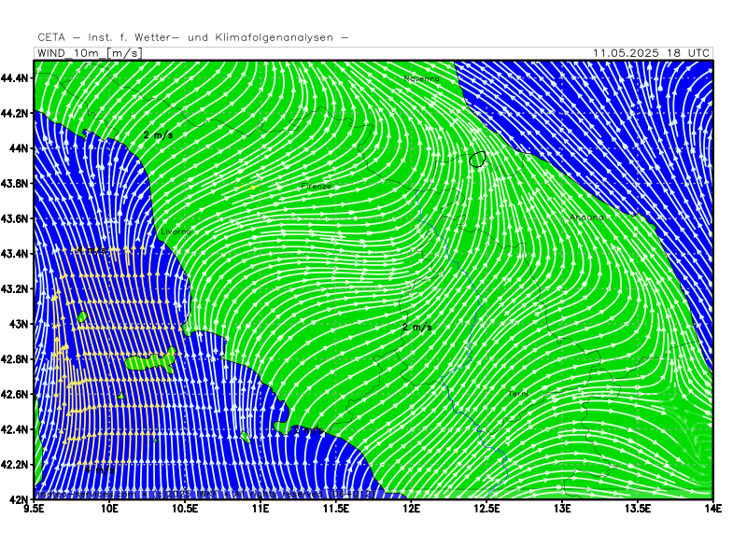
Task: Click the 43.8N latitude tick label
Action: (14, 183)
